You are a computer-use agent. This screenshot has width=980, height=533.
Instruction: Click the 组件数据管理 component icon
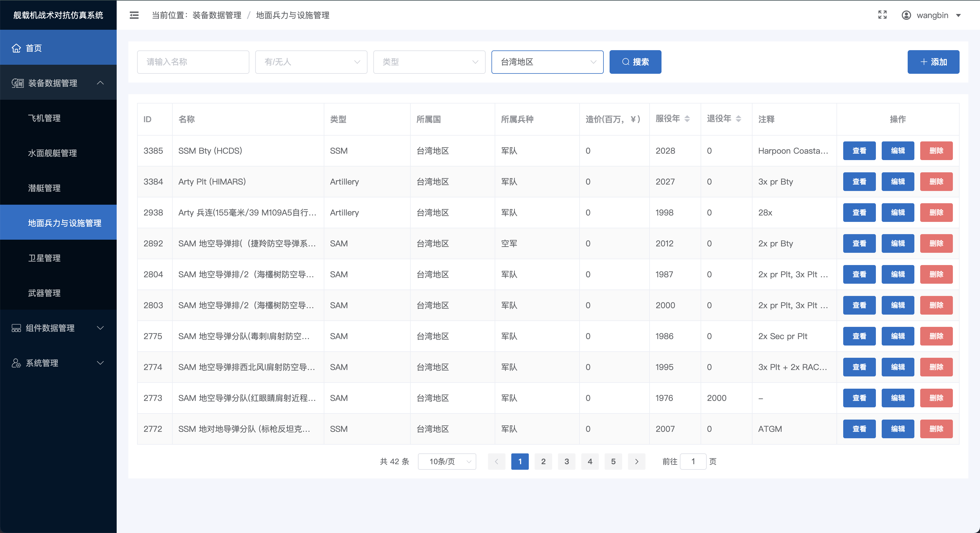click(x=16, y=328)
